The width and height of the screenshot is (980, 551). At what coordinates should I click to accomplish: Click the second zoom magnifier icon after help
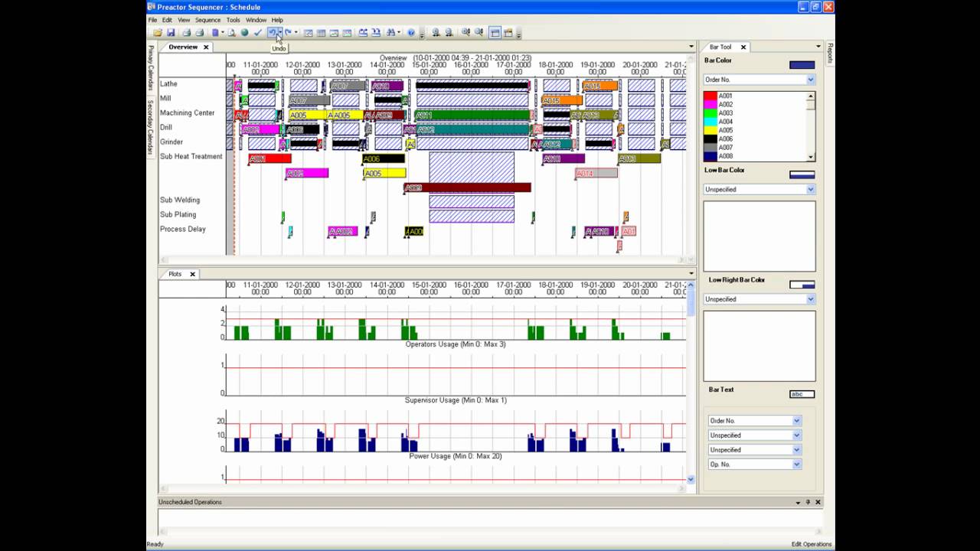(x=449, y=33)
